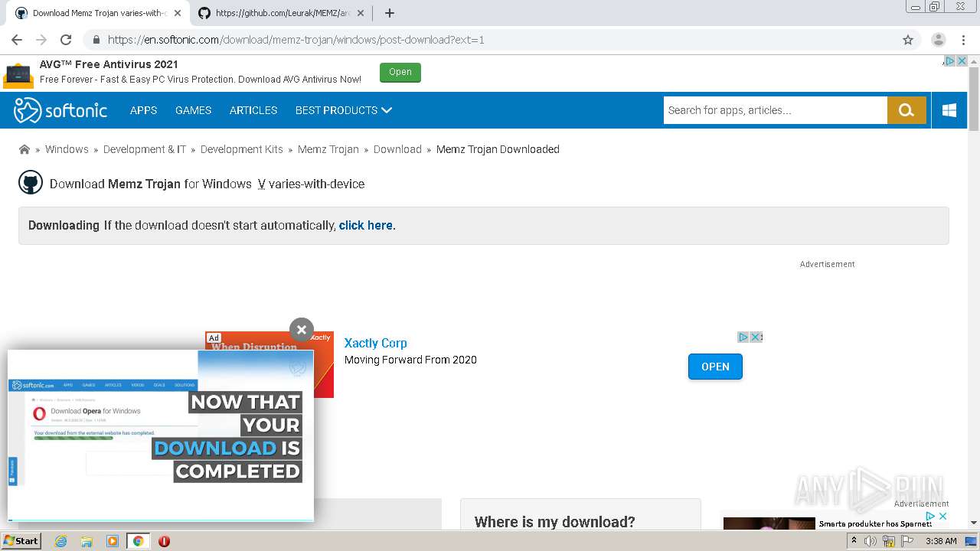
Task: Open the Chrome profile avatar icon
Action: (x=938, y=40)
